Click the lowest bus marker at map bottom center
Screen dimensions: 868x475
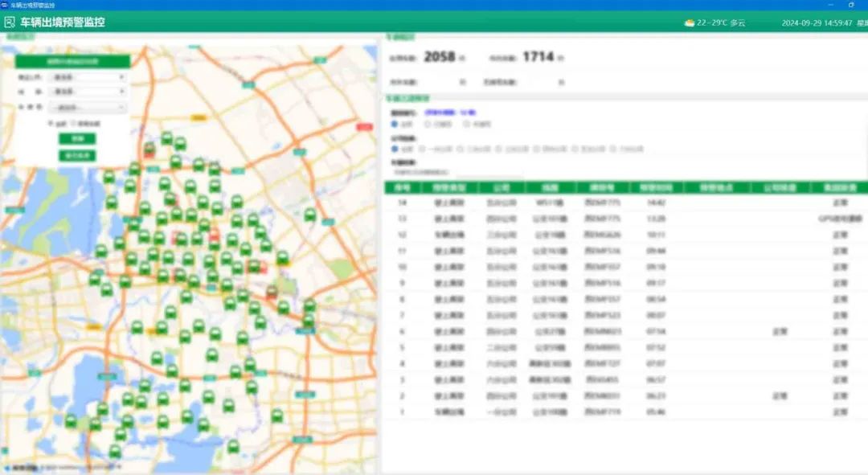[x=233, y=446]
